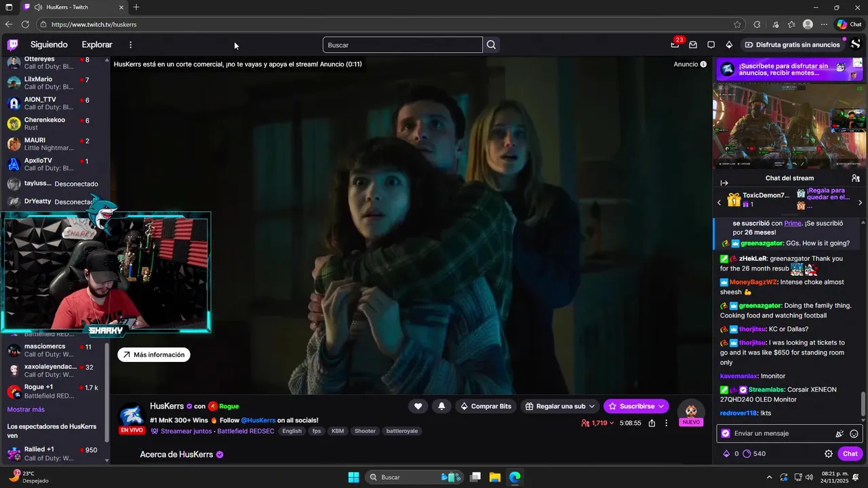Go to next gift leaderboard entry arrow
The height and width of the screenshot is (488, 868).
coord(860,203)
